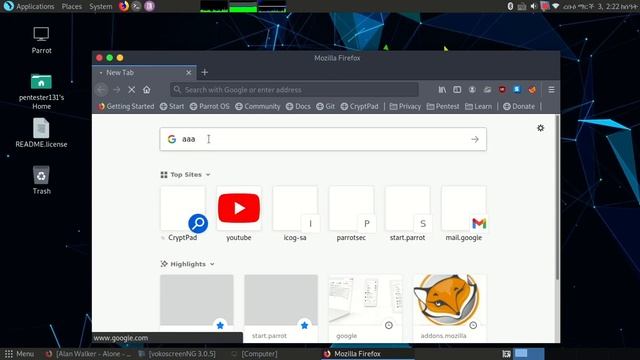The width and height of the screenshot is (640, 360).
Task: Open the icog-sa top site tile
Action: tap(295, 213)
